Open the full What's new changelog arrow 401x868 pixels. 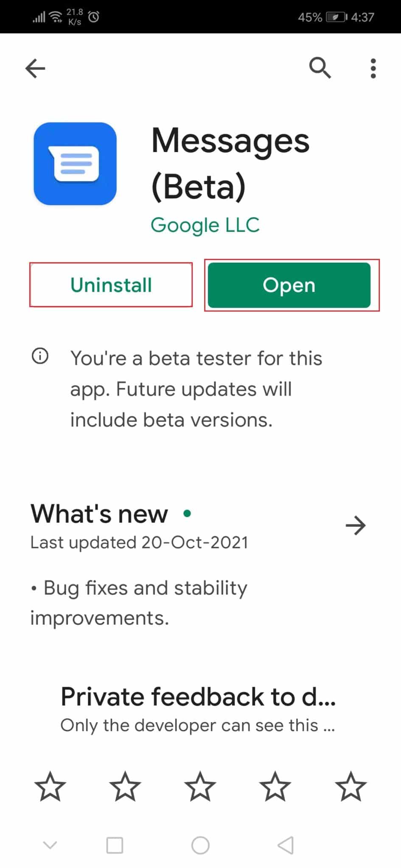point(356,526)
